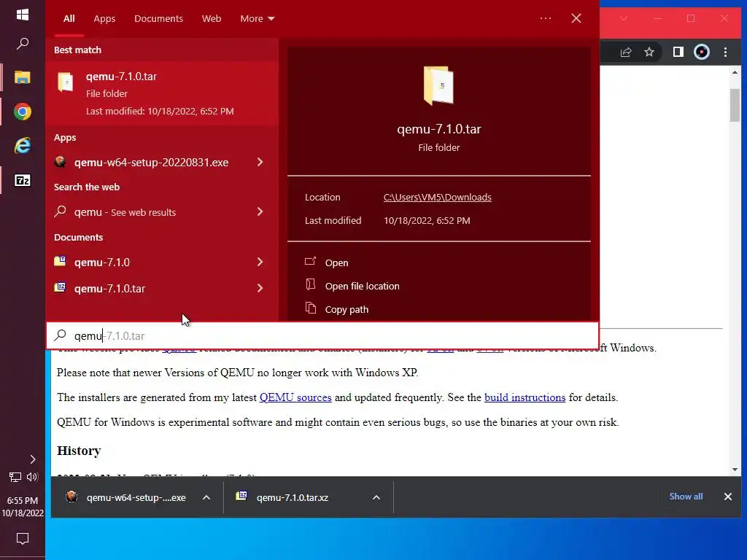This screenshot has width=747, height=560.
Task: Click the scrollbar down arrow
Action: click(x=735, y=470)
